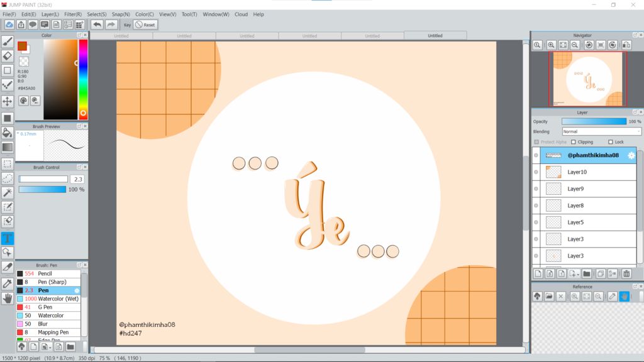Viewport: 644px width, 362px height.
Task: Click the brush size input field
Action: [77, 179]
